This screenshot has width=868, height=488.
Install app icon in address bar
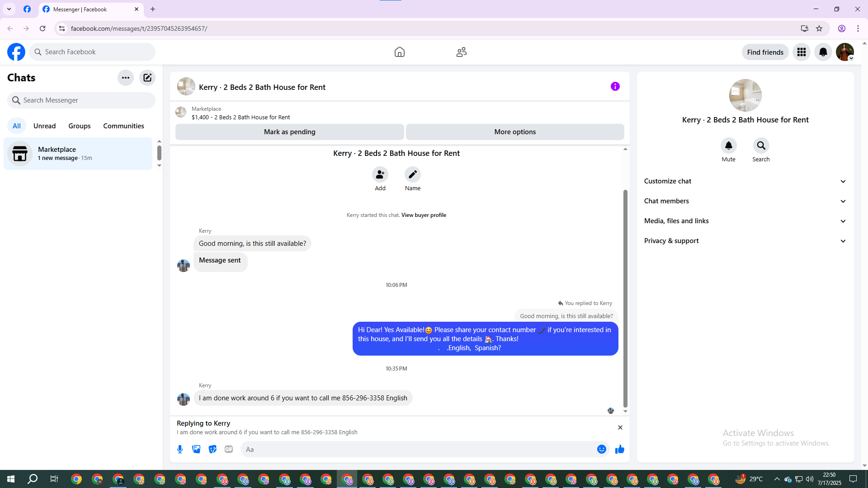[x=805, y=28]
